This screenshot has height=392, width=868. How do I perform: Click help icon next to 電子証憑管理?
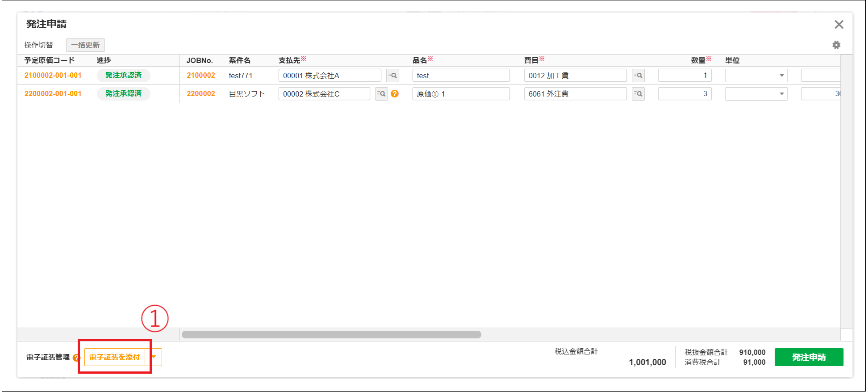[76, 358]
